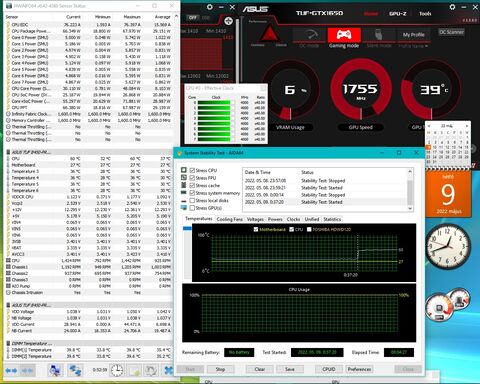
Task: Enable Stress local disks checkbox
Action: click(x=192, y=200)
